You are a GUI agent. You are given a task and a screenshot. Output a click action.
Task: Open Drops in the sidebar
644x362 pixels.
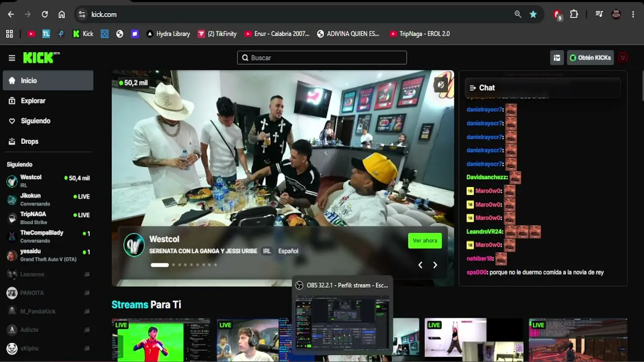48,141
